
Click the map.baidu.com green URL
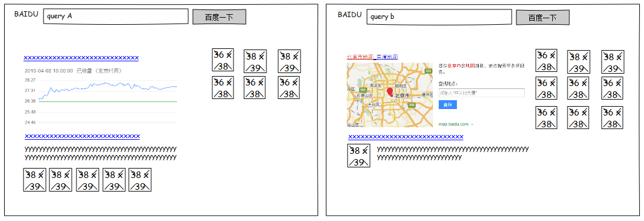tap(453, 124)
